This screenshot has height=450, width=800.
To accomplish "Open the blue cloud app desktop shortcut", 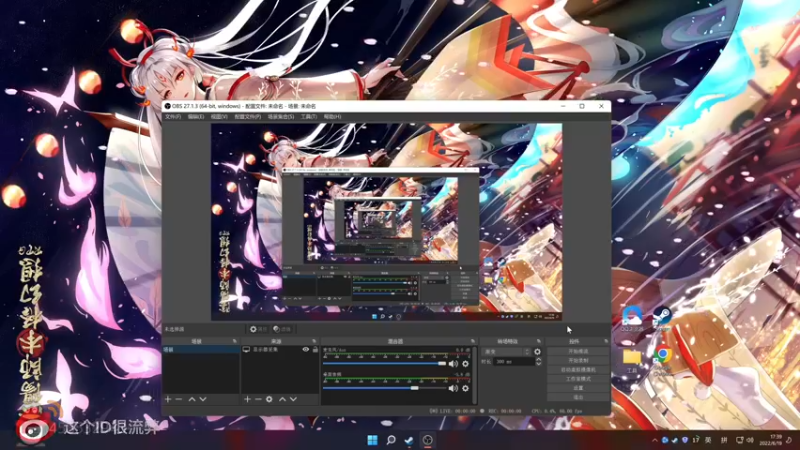I will click(x=632, y=318).
